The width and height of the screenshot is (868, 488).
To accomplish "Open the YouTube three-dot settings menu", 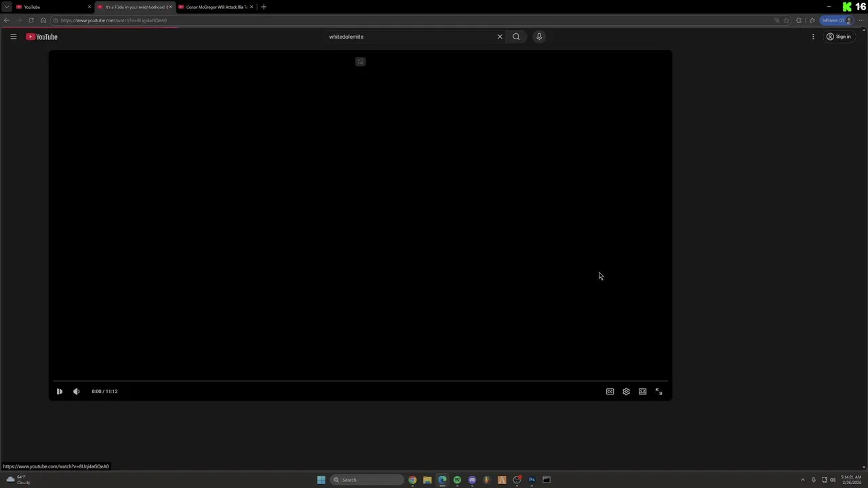I will tap(813, 37).
